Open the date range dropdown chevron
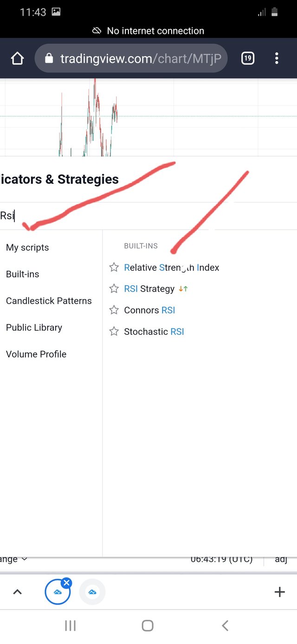The image size is (297, 644). 24,559
